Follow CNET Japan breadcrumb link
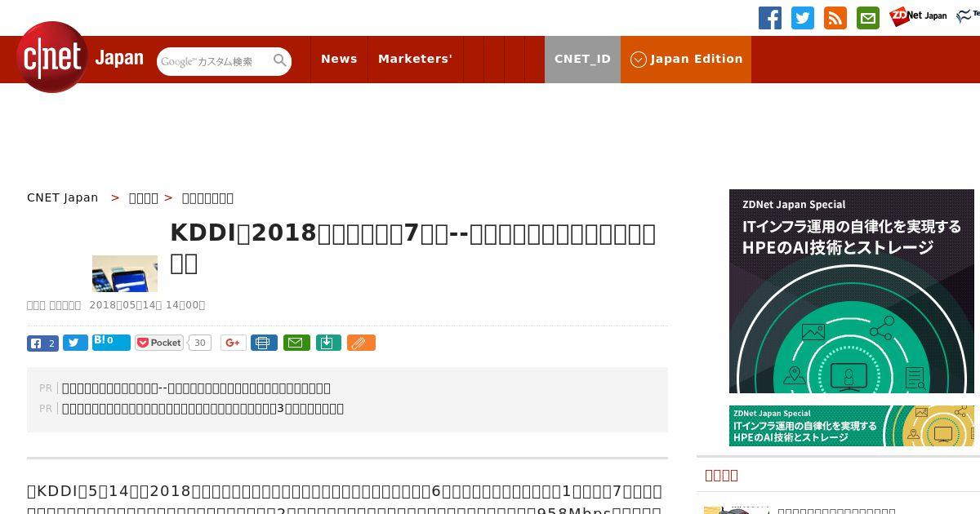980x514 pixels. (x=63, y=197)
